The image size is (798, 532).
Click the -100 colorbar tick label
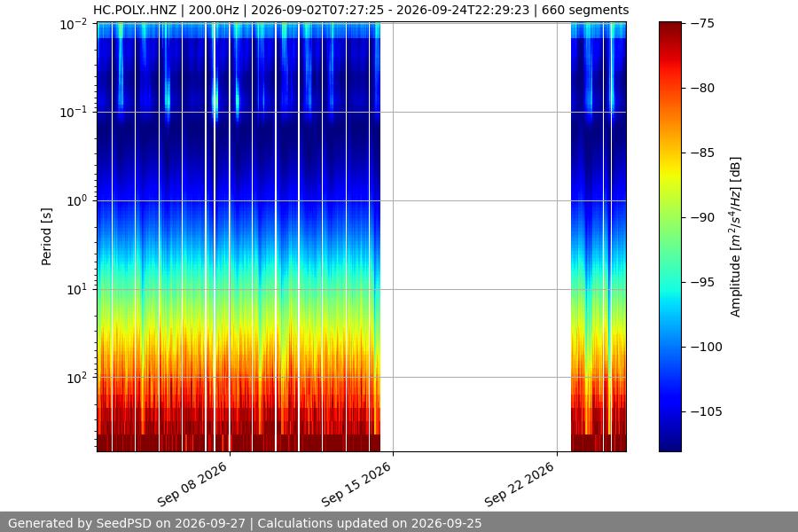click(706, 347)
